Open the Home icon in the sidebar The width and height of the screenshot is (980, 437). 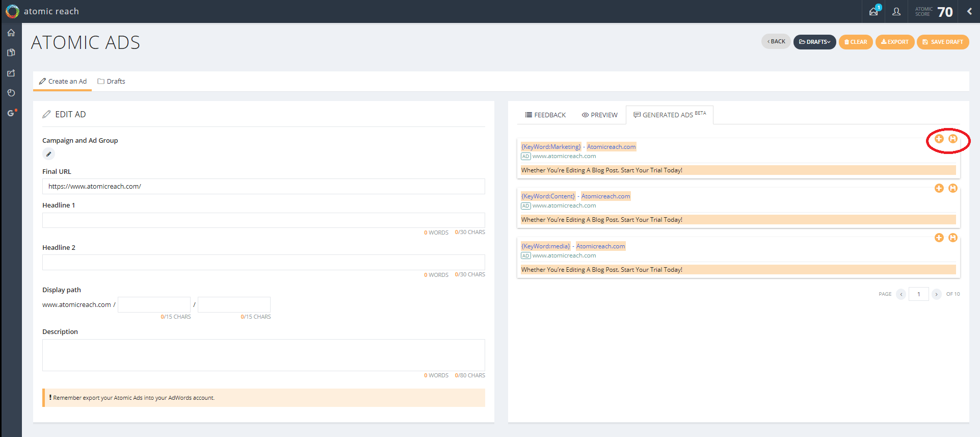point(11,33)
